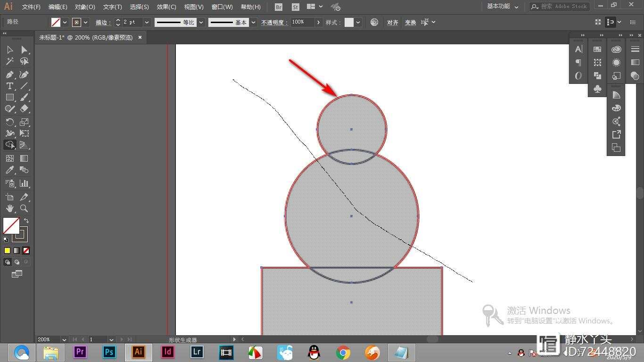Pick the Magic Wand tool
The width and height of the screenshot is (644, 362).
9,61
